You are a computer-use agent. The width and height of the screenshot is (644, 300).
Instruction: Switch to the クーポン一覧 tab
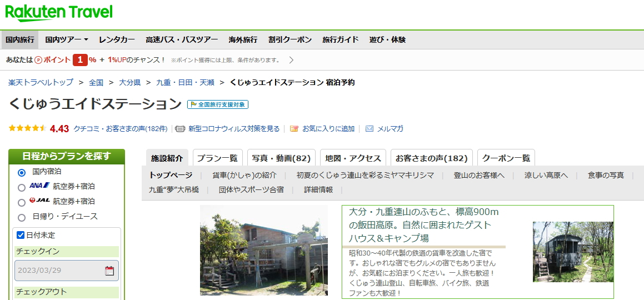(x=506, y=158)
